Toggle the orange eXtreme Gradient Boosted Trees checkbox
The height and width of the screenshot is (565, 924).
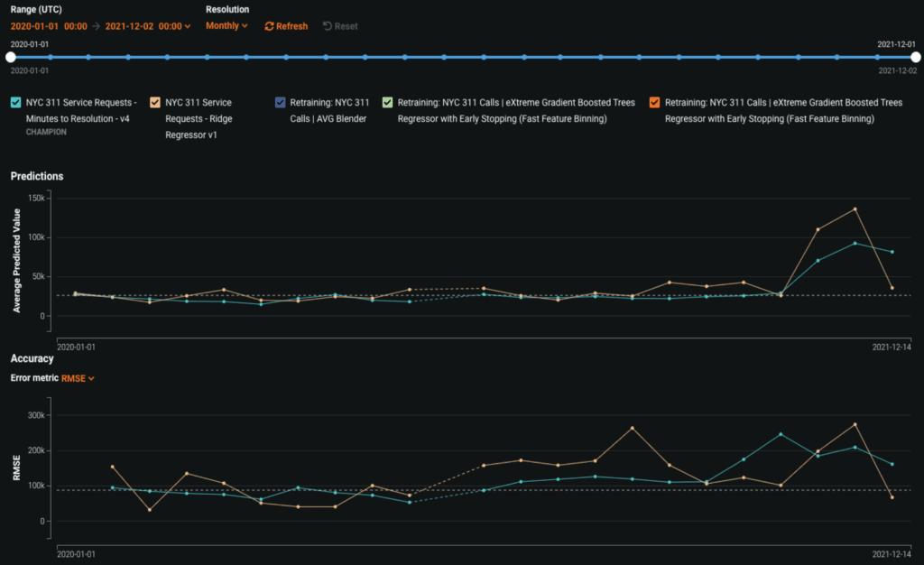654,103
